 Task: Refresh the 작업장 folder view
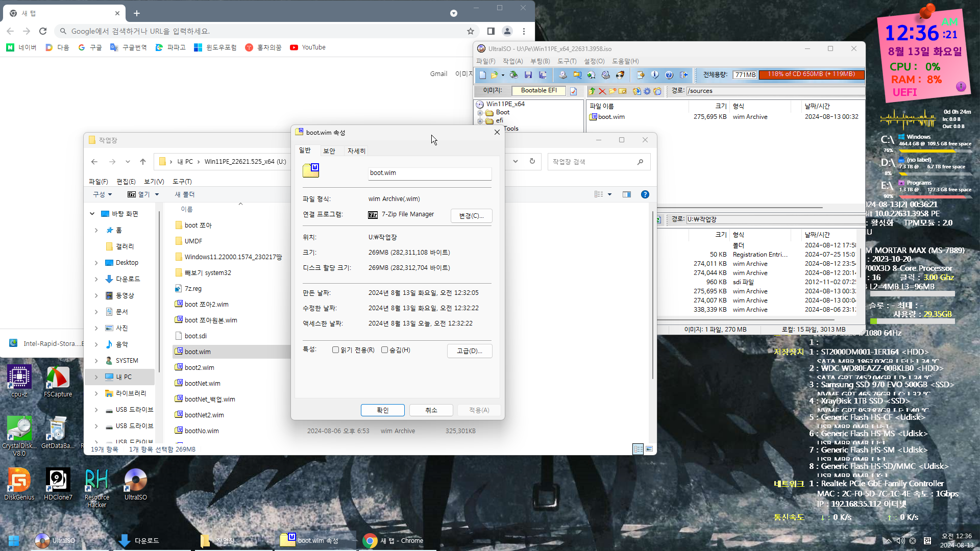coord(532,161)
